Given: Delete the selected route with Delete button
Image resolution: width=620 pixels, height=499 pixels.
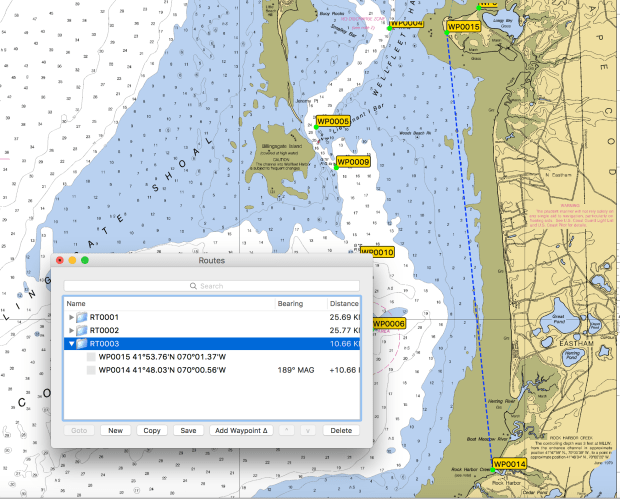Looking at the screenshot, I should click(x=340, y=430).
